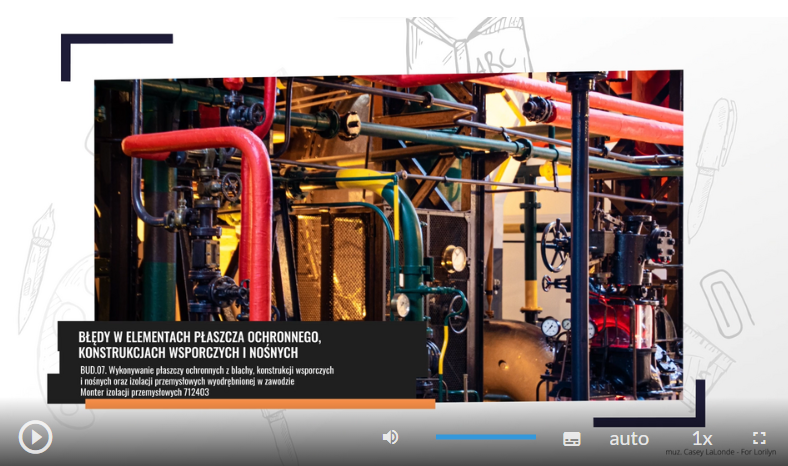Click the BUD.07 subtitle description text
This screenshot has width=788, height=466.
[x=206, y=381]
